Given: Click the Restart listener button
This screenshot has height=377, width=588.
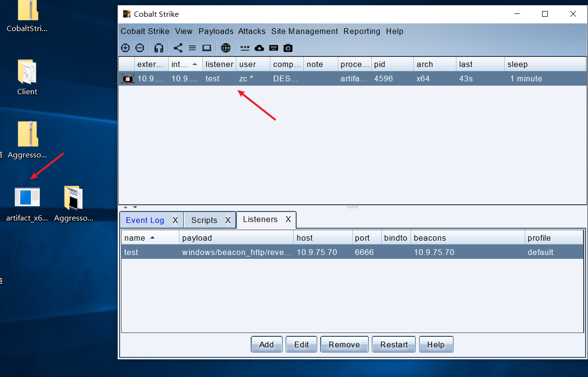Looking at the screenshot, I should click(x=394, y=344).
